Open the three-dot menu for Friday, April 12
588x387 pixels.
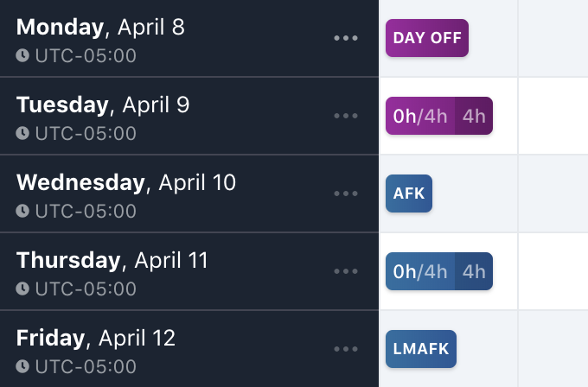(346, 349)
